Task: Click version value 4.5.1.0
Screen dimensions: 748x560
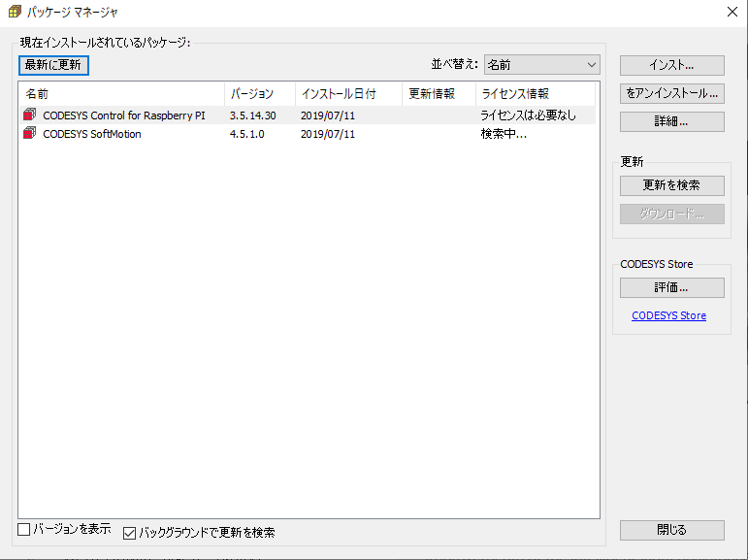Action: (x=247, y=134)
